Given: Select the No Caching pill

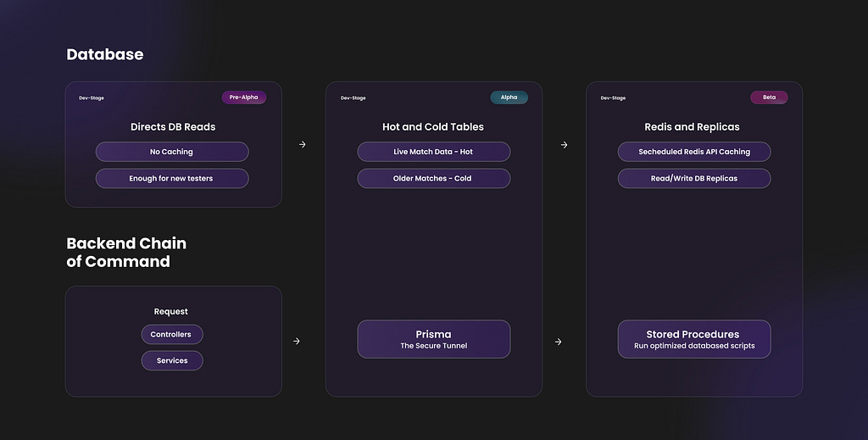Looking at the screenshot, I should point(172,152).
